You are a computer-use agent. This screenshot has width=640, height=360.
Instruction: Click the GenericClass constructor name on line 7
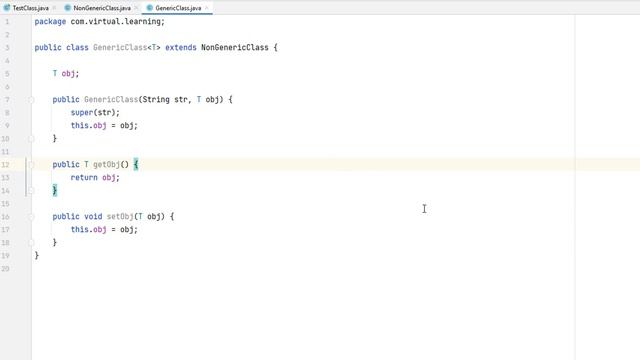click(111, 100)
